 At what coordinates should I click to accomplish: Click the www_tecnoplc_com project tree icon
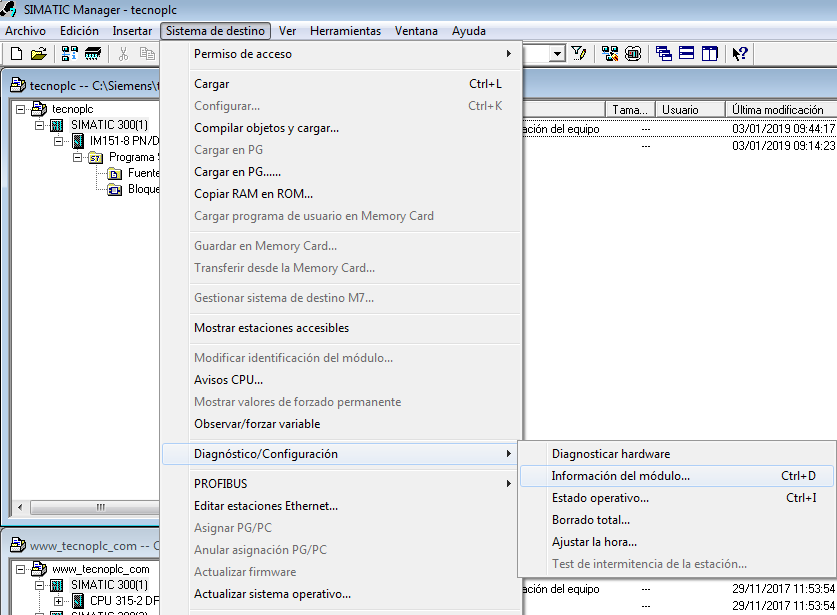39,569
